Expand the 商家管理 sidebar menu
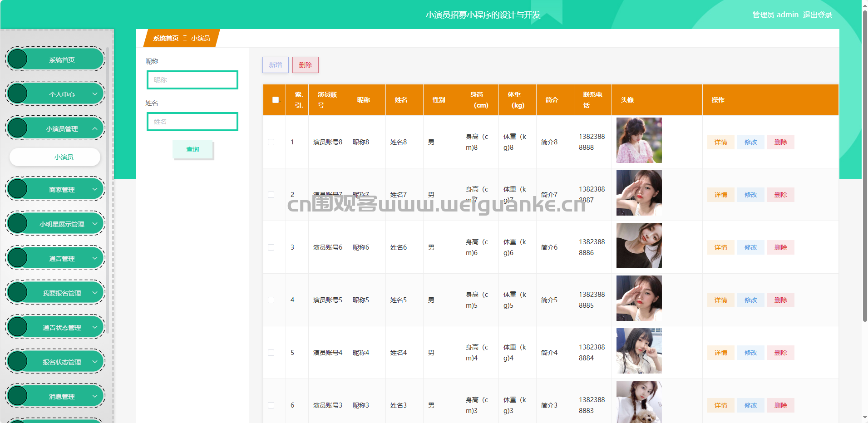This screenshot has height=423, width=868. tap(55, 189)
